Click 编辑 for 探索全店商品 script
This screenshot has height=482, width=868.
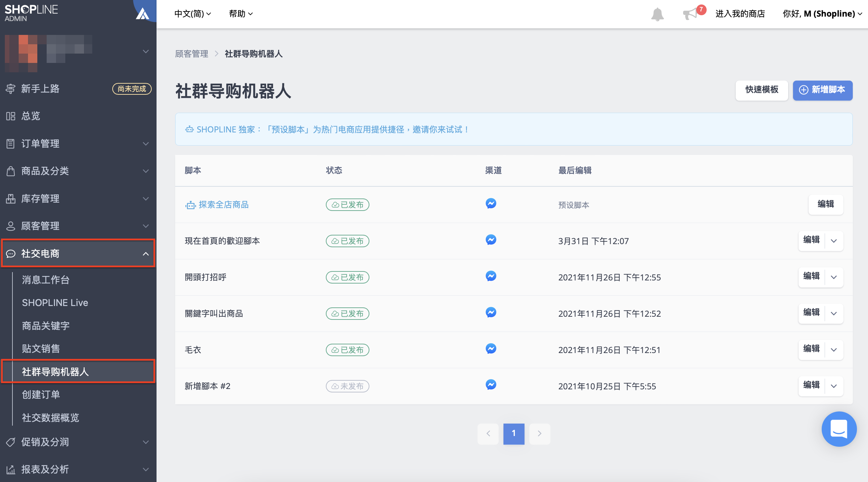tap(825, 204)
